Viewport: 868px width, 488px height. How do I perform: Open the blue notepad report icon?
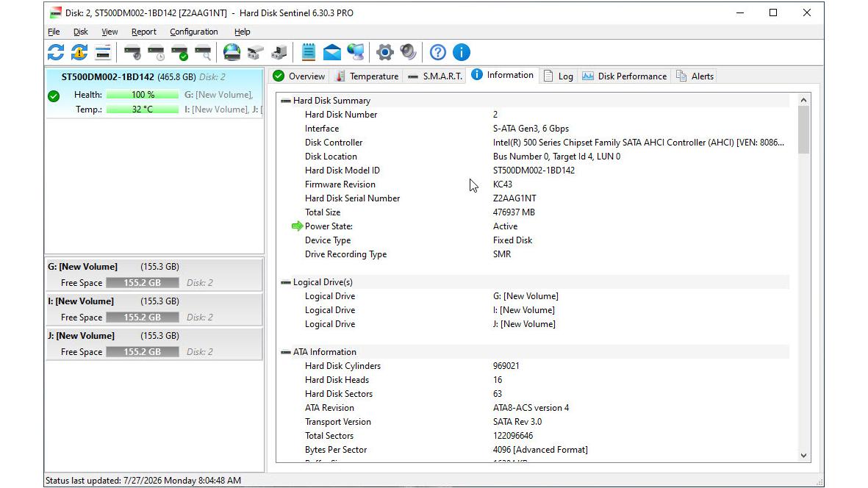(x=309, y=53)
